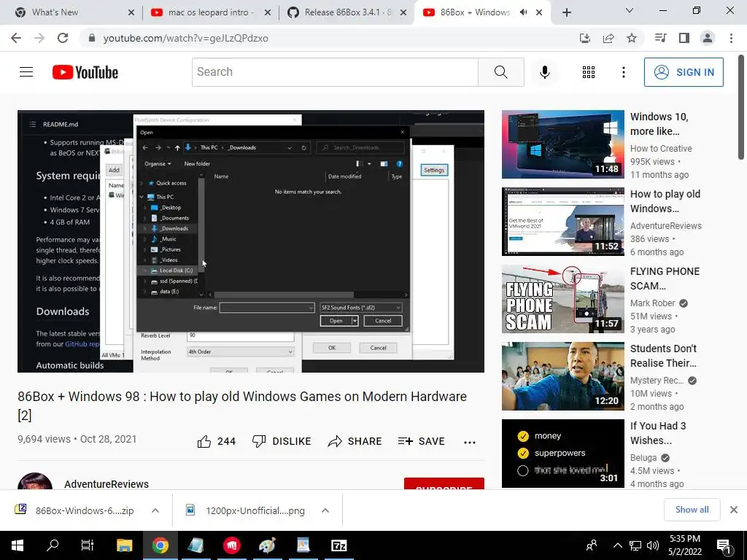Open the If You Had 3 Wishes thumbnail
Screen dimensions: 747x560
point(563,453)
